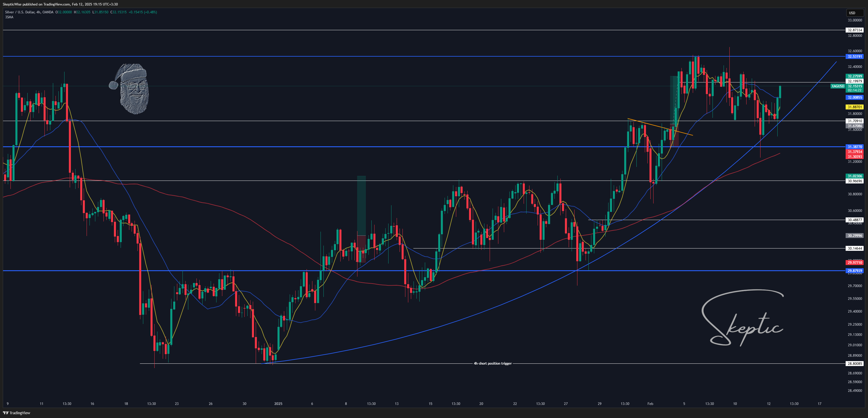Click the gray 31.67086 price label
Viewport: 868px width, 418px height.
tap(855, 126)
